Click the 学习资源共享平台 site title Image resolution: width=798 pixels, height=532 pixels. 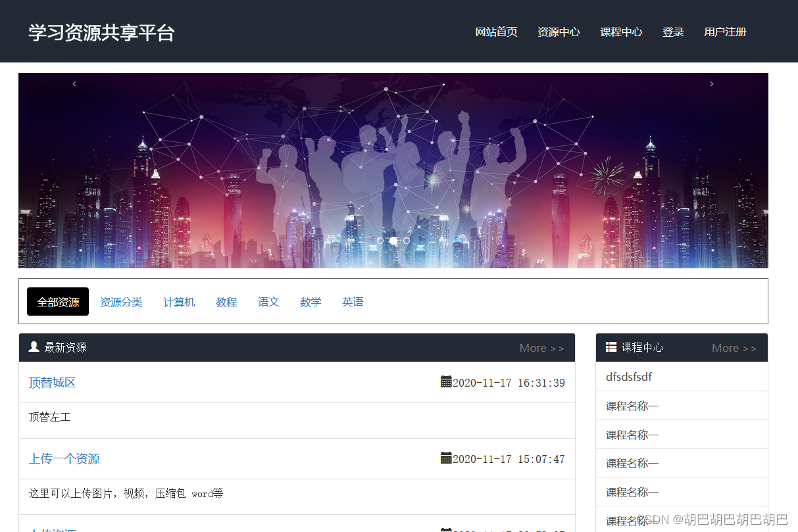[101, 32]
